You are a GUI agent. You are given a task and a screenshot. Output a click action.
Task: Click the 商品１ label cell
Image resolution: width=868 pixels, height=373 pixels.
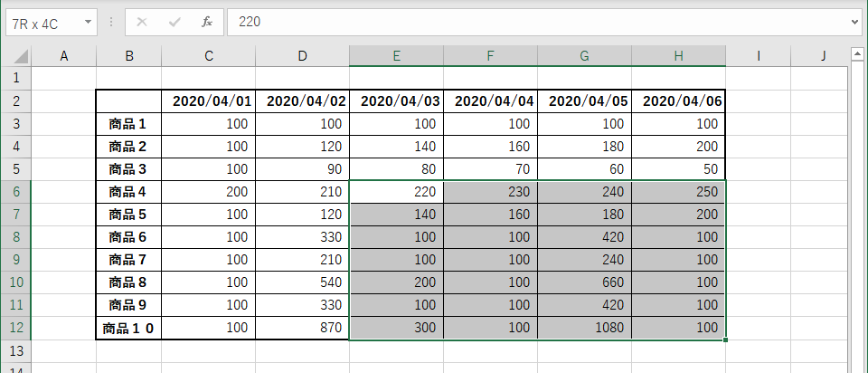(x=129, y=124)
